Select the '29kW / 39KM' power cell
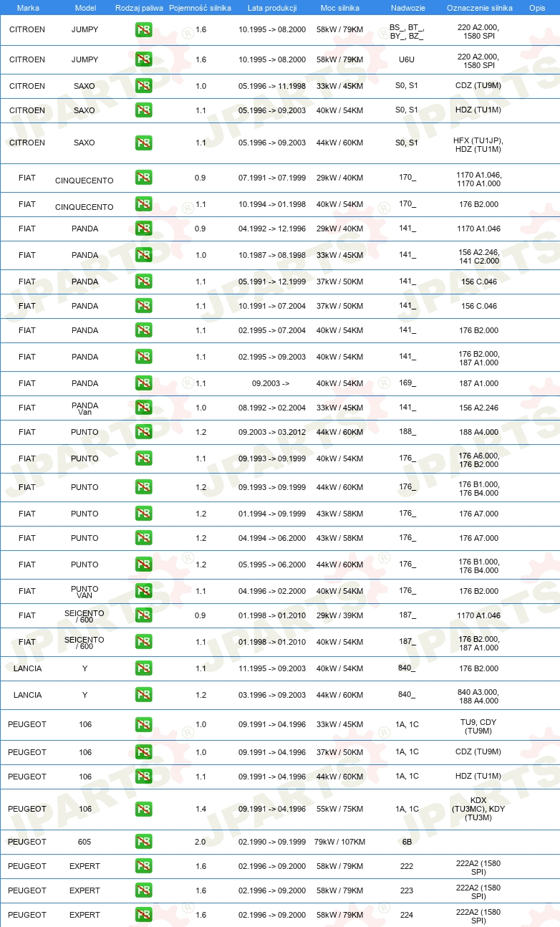 (339, 615)
